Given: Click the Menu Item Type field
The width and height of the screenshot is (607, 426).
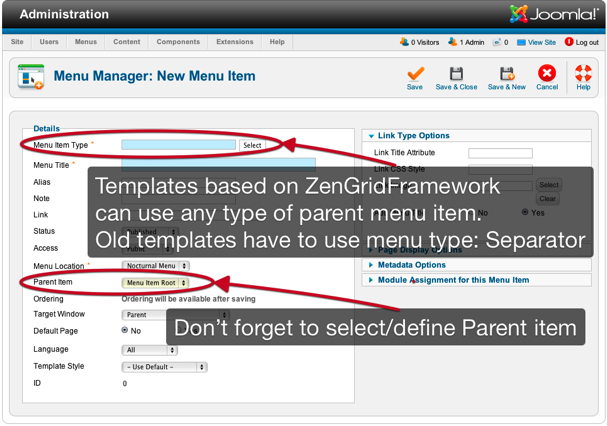Looking at the screenshot, I should tap(178, 145).
